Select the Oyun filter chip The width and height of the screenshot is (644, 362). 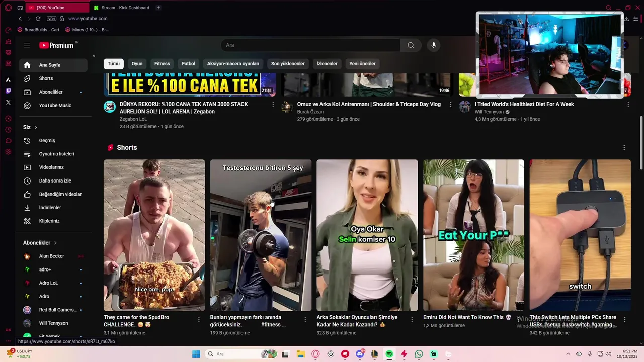coord(137,64)
